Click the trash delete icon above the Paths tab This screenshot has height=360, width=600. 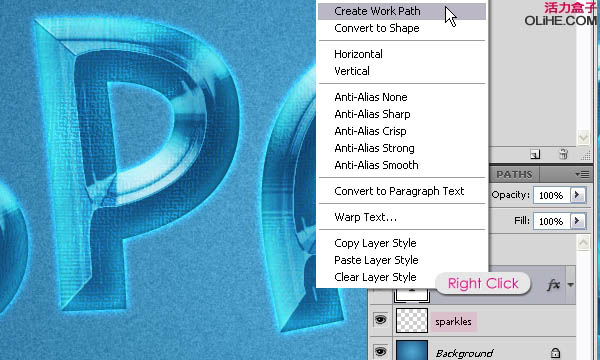(563, 154)
